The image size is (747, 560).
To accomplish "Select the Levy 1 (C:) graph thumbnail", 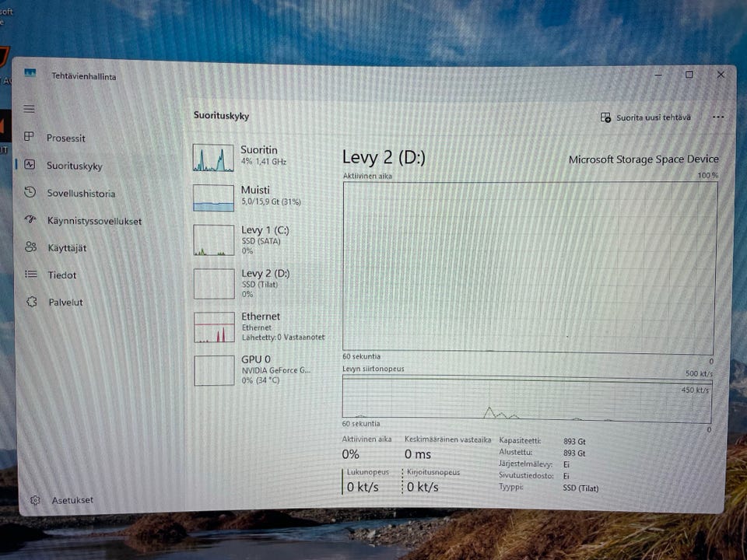I will (214, 240).
